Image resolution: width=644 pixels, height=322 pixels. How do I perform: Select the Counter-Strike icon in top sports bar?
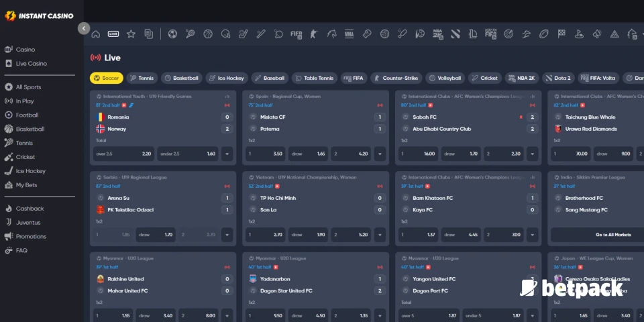(x=313, y=34)
